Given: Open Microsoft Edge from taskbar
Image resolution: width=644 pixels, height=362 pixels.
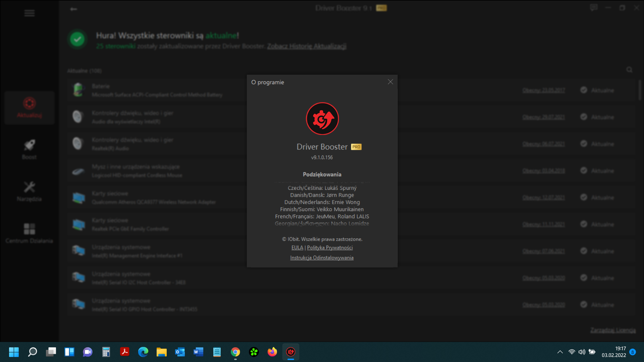Looking at the screenshot, I should (x=143, y=352).
